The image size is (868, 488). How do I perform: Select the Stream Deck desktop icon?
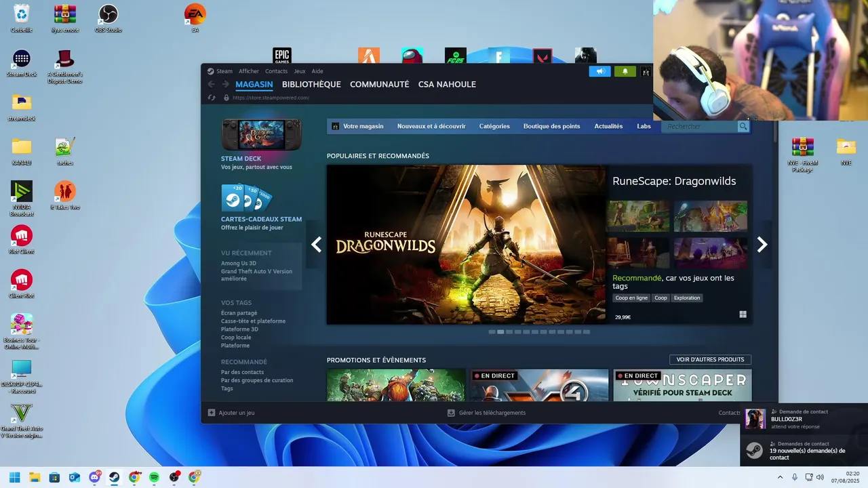pos(22,63)
